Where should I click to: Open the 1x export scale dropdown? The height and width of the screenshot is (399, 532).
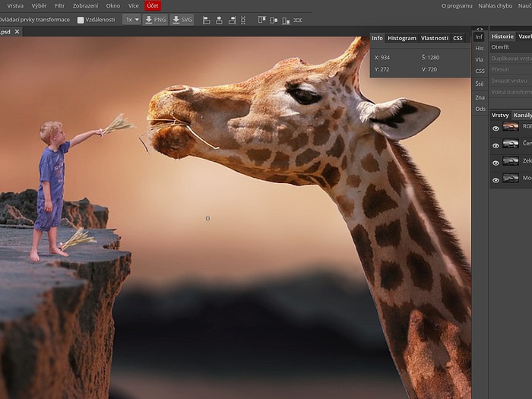(131, 20)
